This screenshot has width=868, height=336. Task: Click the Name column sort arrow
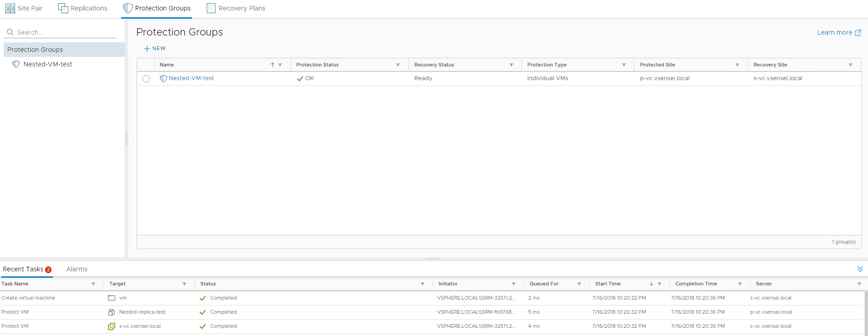[272, 65]
